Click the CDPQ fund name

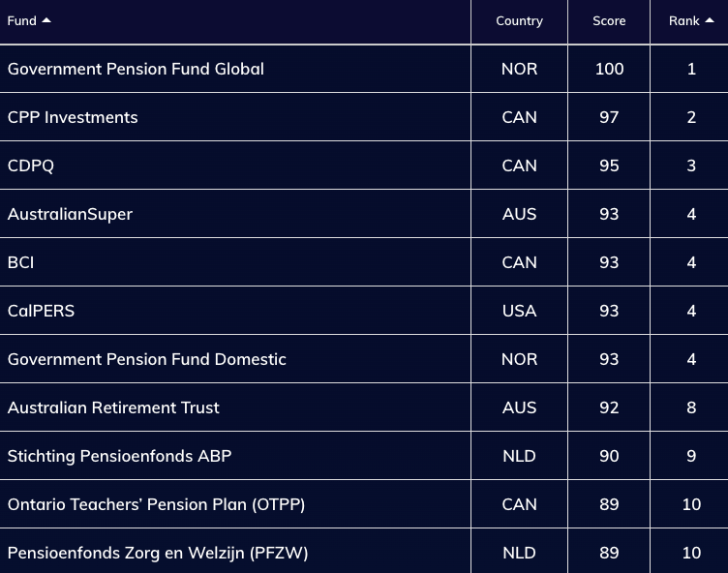click(31, 166)
